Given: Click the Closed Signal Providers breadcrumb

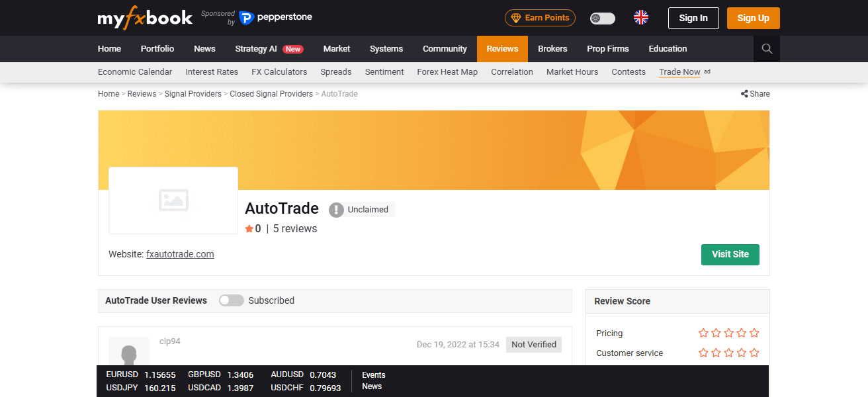Looking at the screenshot, I should (x=271, y=94).
